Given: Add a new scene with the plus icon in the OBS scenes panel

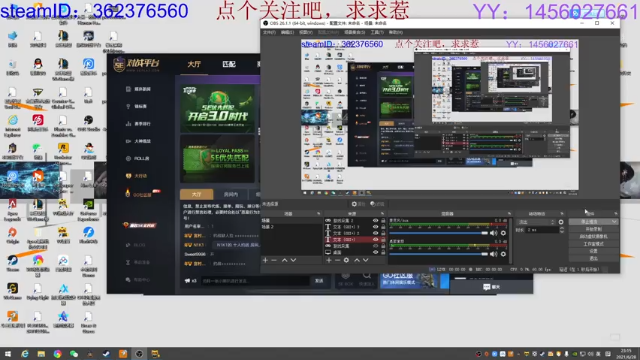Looking at the screenshot, I should (265, 260).
